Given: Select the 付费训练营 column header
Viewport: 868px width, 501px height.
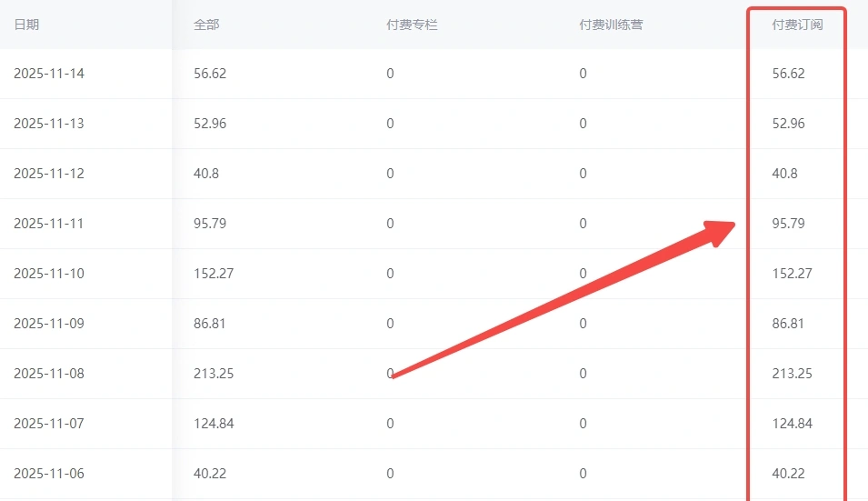Looking at the screenshot, I should [611, 25].
